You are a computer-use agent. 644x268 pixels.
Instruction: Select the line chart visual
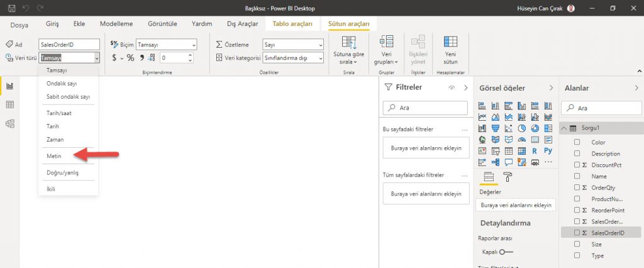tap(482, 117)
